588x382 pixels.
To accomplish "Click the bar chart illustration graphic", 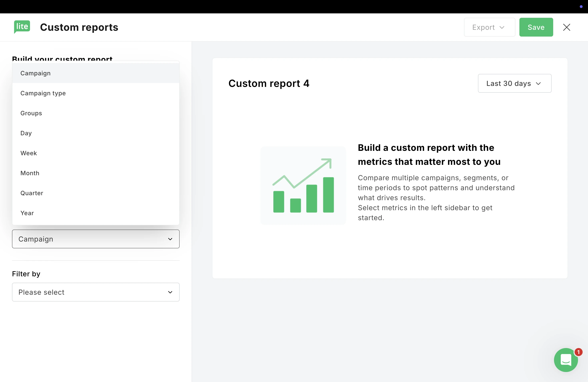I will (x=303, y=185).
